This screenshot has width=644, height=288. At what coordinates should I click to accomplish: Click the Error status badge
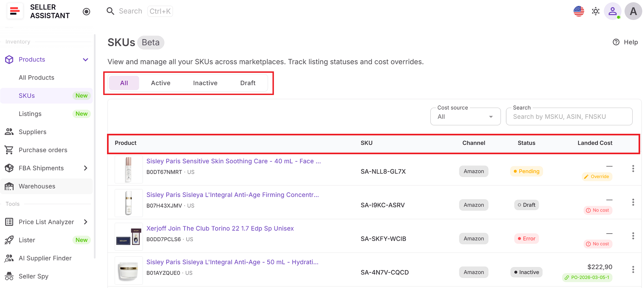(526, 239)
